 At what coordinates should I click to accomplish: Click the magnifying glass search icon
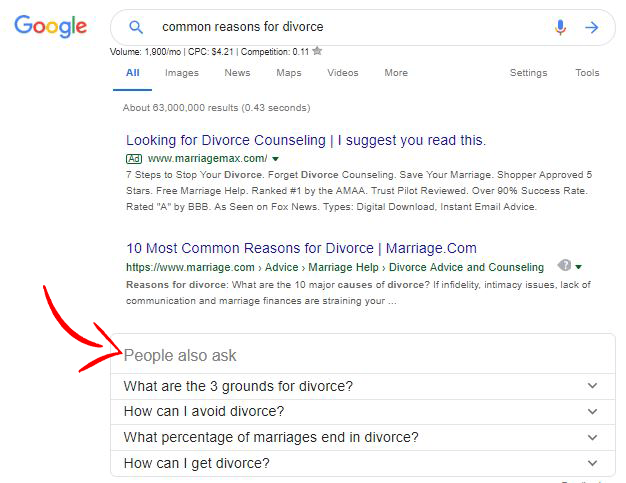136,27
